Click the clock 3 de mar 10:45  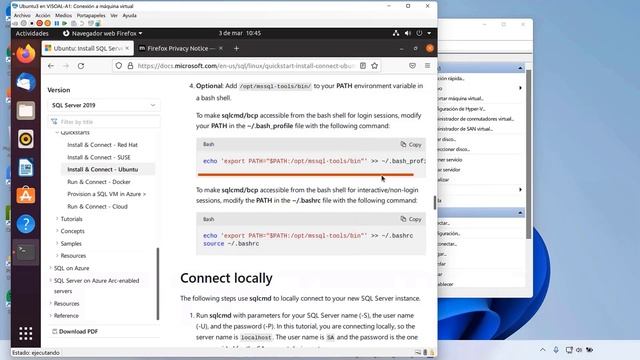pyautogui.click(x=240, y=33)
